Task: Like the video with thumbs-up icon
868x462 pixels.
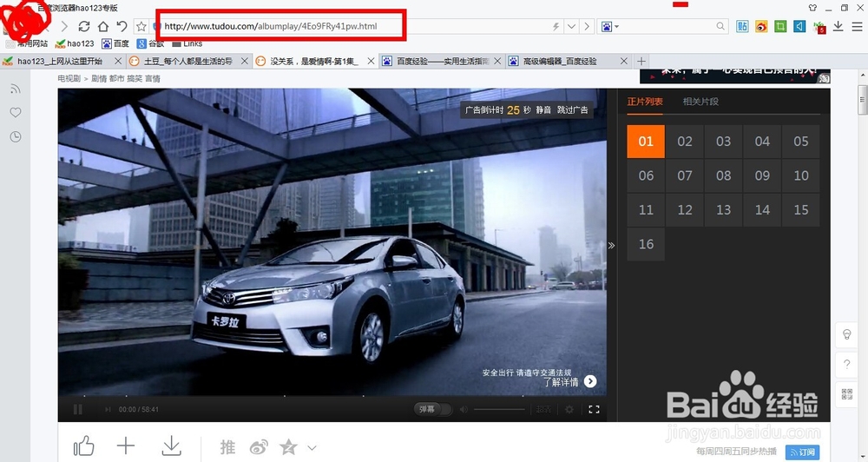Action: click(x=83, y=446)
